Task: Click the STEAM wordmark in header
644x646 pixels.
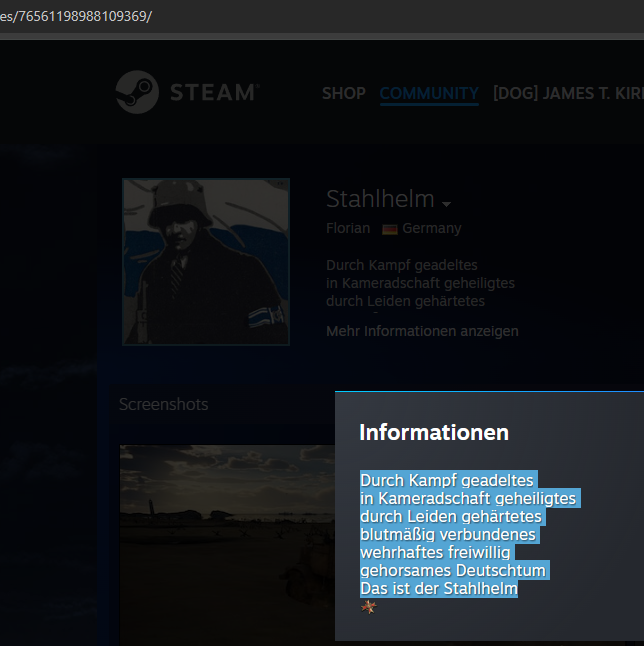Action: (x=213, y=93)
